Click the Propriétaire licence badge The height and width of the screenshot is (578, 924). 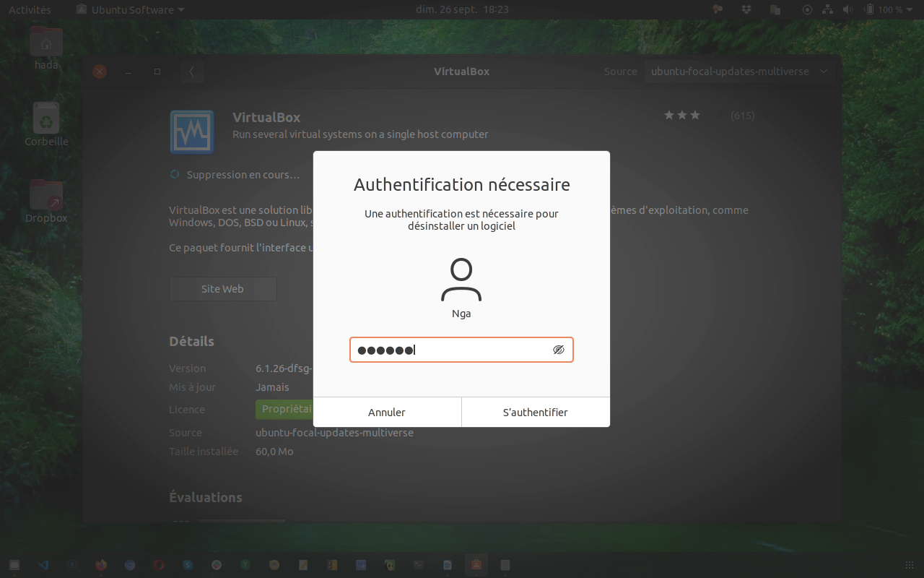click(x=284, y=409)
